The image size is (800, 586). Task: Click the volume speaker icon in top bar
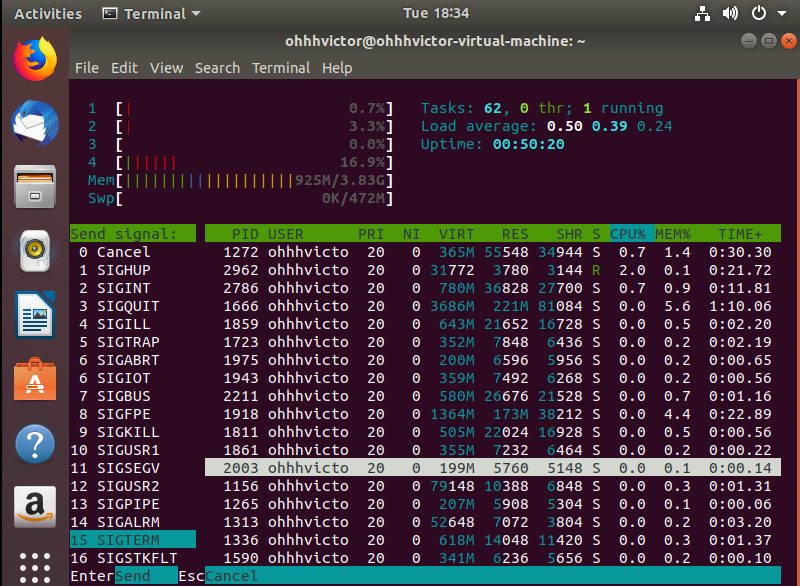pos(730,13)
